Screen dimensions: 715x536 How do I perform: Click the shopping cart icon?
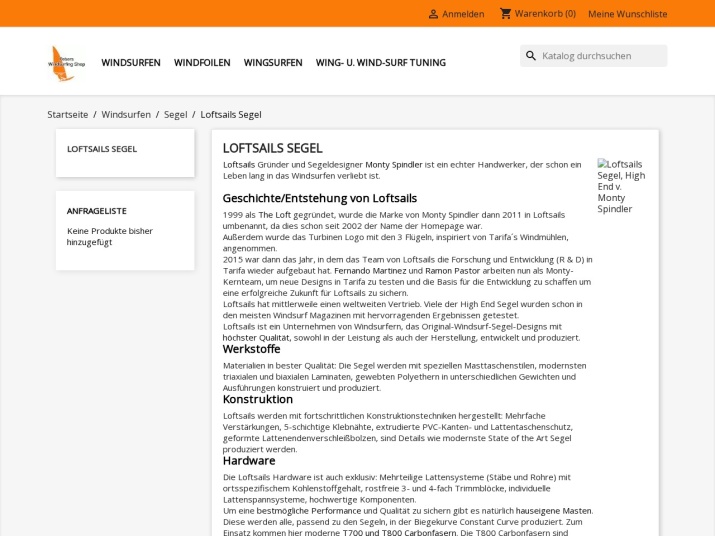(505, 14)
